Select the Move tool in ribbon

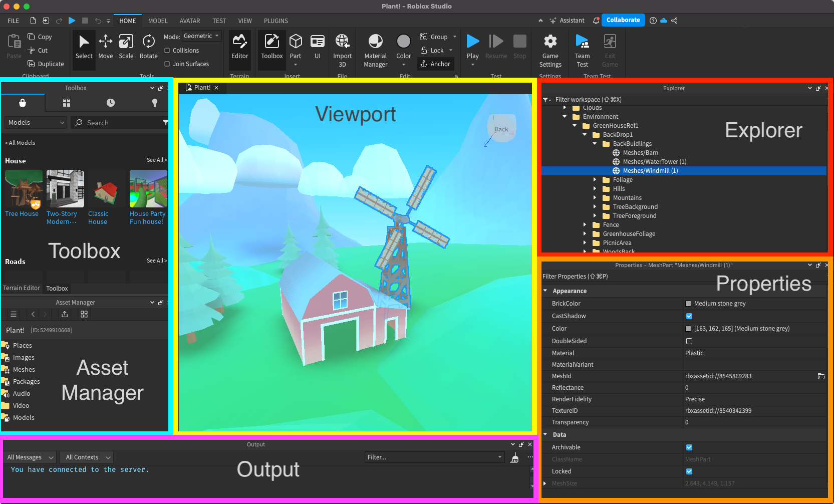105,47
